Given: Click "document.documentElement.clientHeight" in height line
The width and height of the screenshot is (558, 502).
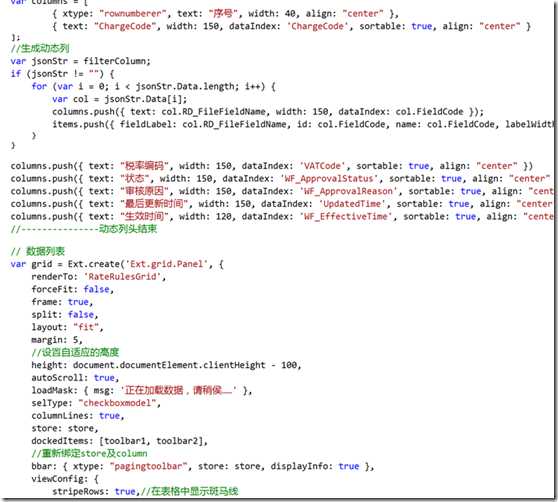Looking at the screenshot, I should point(169,365).
